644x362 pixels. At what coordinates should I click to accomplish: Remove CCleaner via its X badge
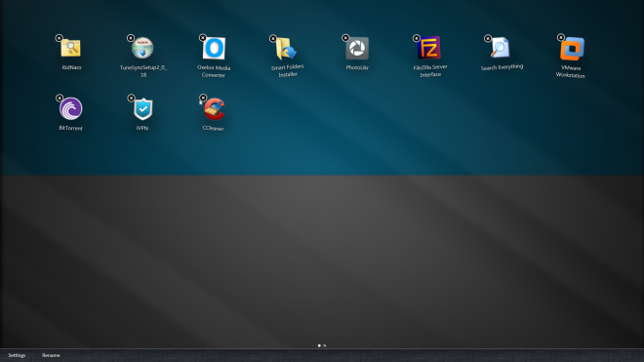point(203,98)
